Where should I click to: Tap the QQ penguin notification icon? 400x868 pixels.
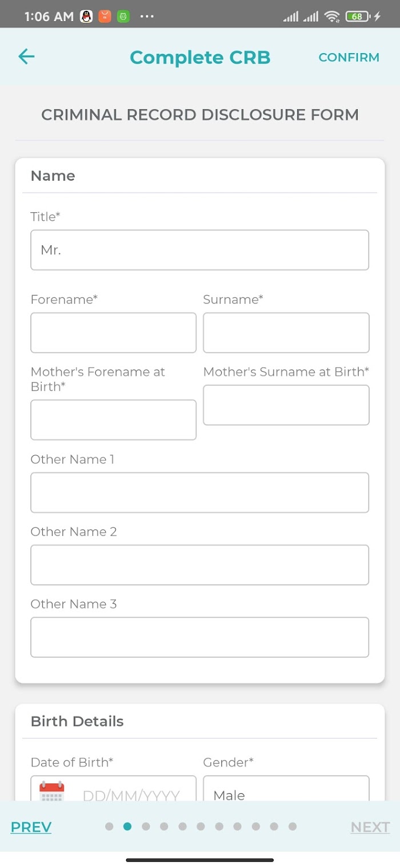(x=86, y=17)
